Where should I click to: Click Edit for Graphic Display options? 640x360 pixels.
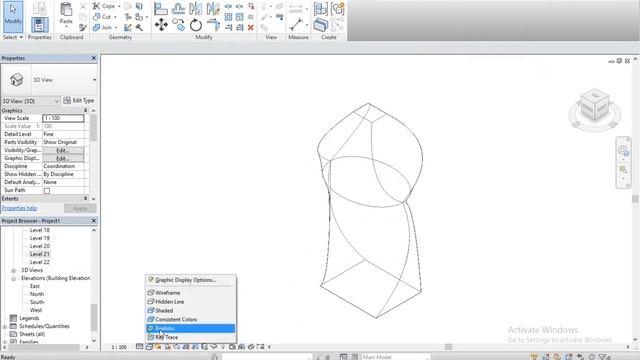coord(63,158)
